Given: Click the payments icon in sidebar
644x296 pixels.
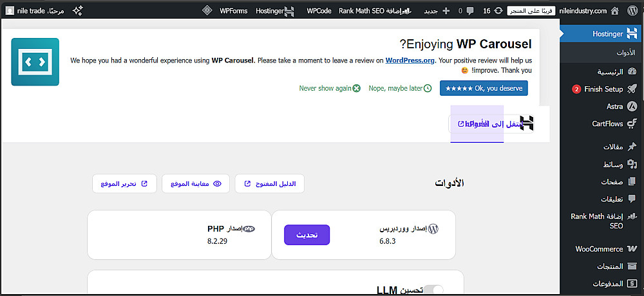Looking at the screenshot, I should click(632, 284).
